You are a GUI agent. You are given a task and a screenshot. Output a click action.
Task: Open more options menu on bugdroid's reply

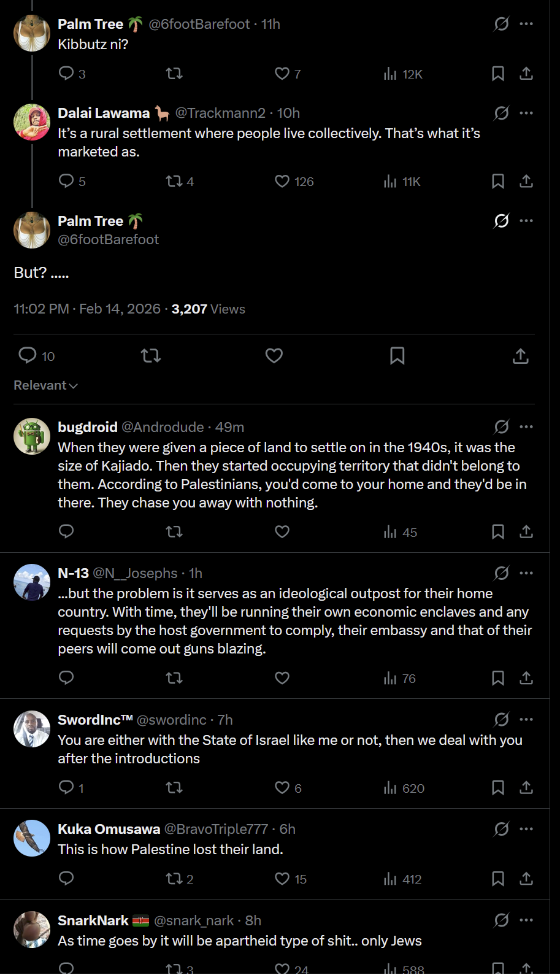coord(526,427)
